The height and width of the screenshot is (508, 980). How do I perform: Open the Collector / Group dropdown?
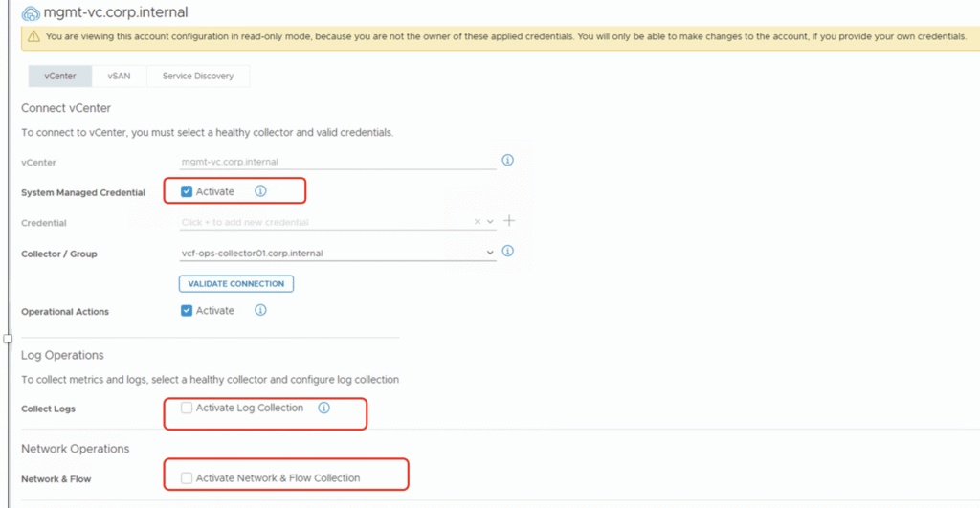(491, 254)
